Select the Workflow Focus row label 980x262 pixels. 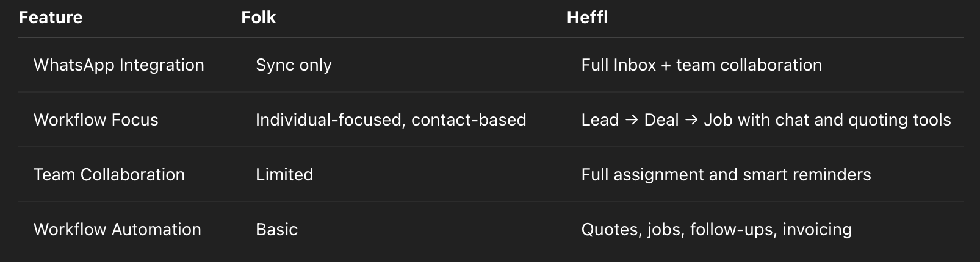tap(96, 119)
